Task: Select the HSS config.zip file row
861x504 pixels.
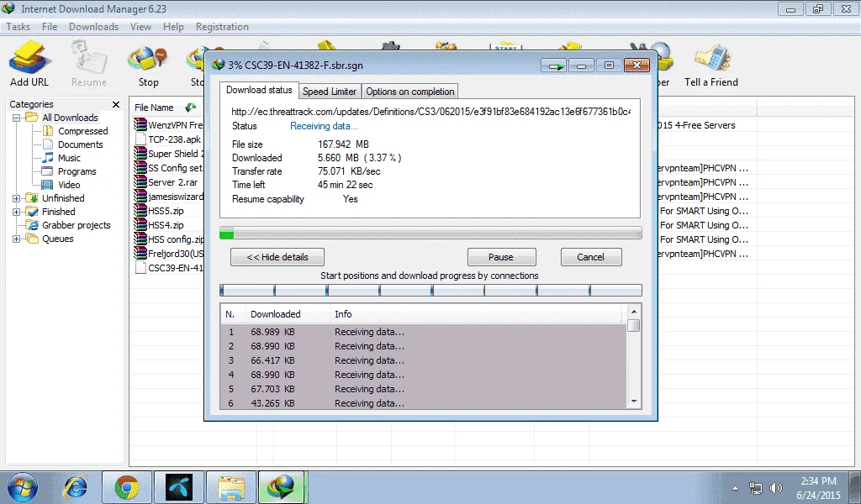Action: [168, 239]
